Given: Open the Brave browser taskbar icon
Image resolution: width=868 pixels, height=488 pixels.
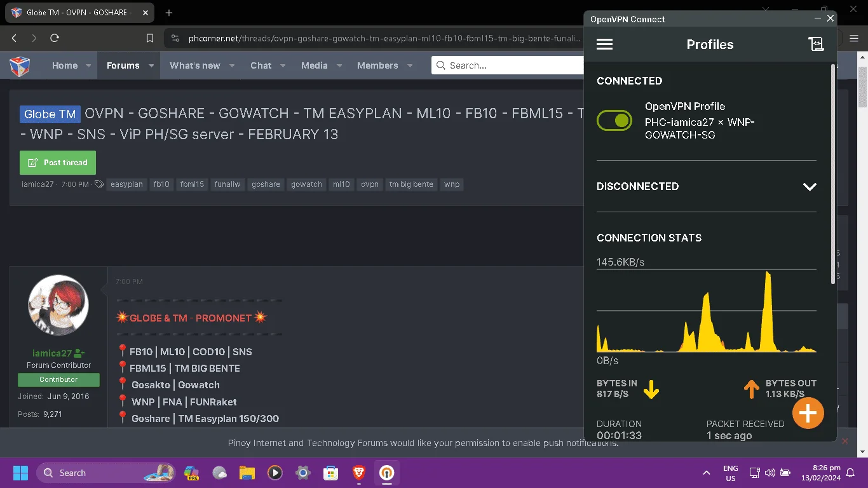Looking at the screenshot, I should (358, 473).
